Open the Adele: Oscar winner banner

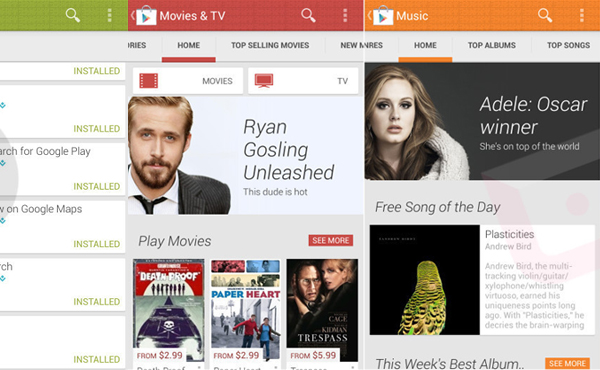pos(482,121)
